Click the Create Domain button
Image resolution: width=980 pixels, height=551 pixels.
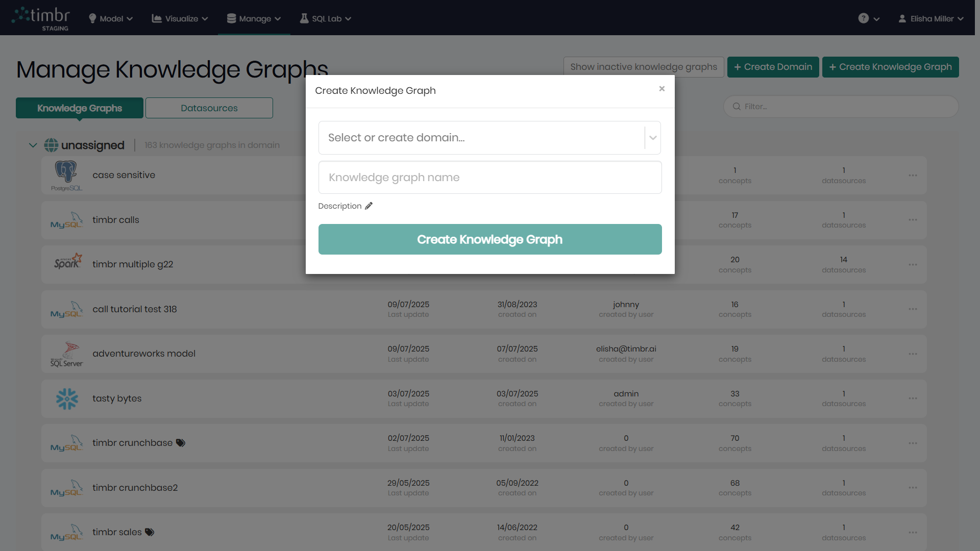(x=773, y=67)
